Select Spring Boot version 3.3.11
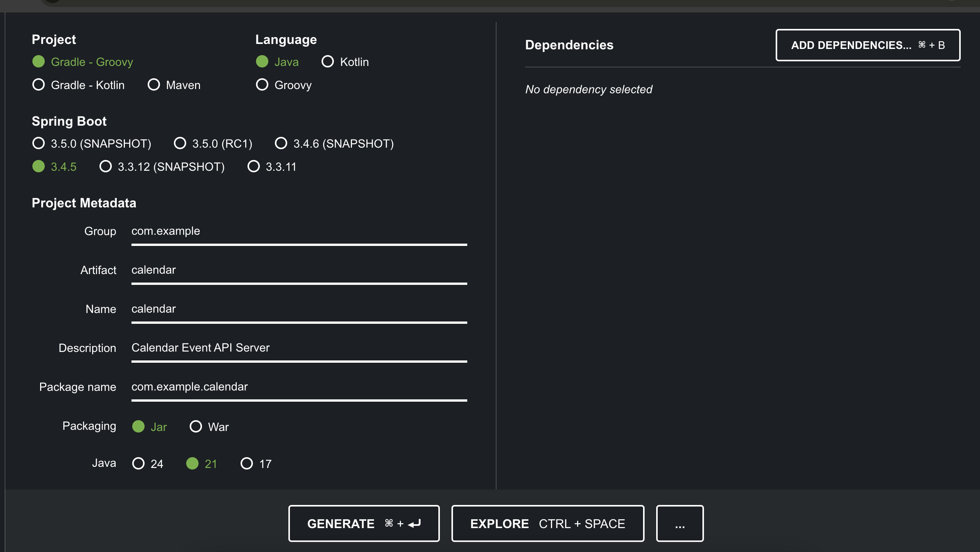 tap(254, 166)
